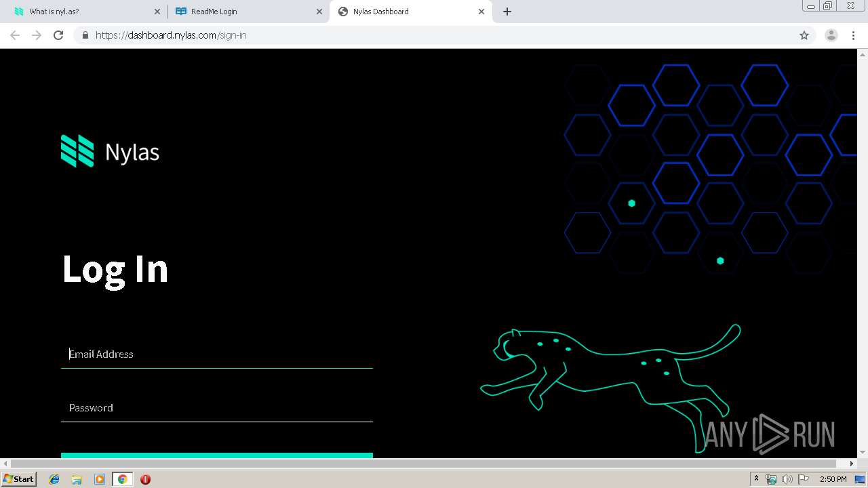868x488 pixels.
Task: Open a new browser tab
Action: click(507, 12)
